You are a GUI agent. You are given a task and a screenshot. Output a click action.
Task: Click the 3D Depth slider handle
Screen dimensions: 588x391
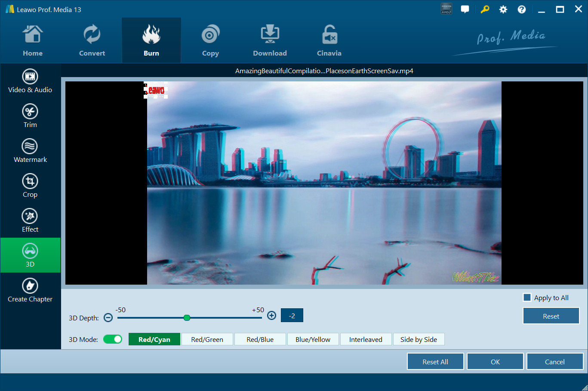coord(187,318)
